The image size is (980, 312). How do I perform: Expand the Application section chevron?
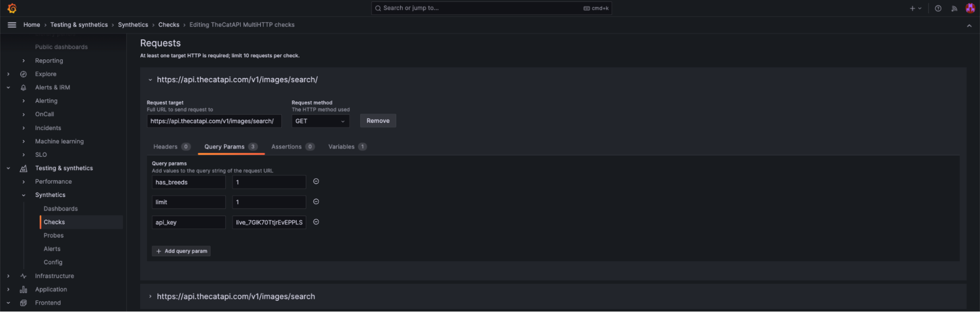(8, 290)
